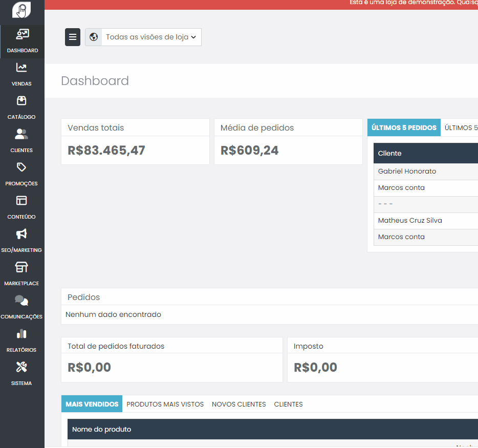Click the 'Imposto' card title
This screenshot has height=448, width=478.
click(308, 346)
